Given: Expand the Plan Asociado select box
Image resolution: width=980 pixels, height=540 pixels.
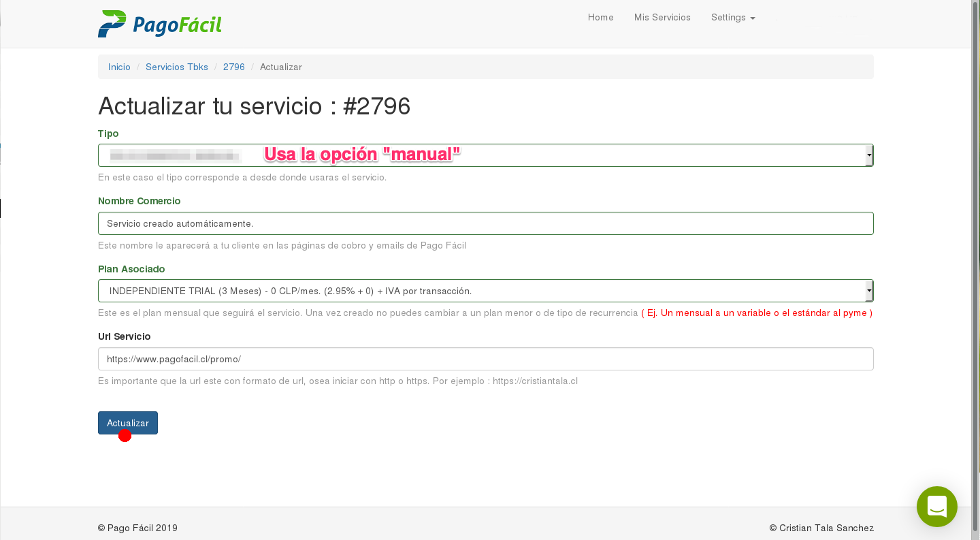Looking at the screenshot, I should pos(485,291).
